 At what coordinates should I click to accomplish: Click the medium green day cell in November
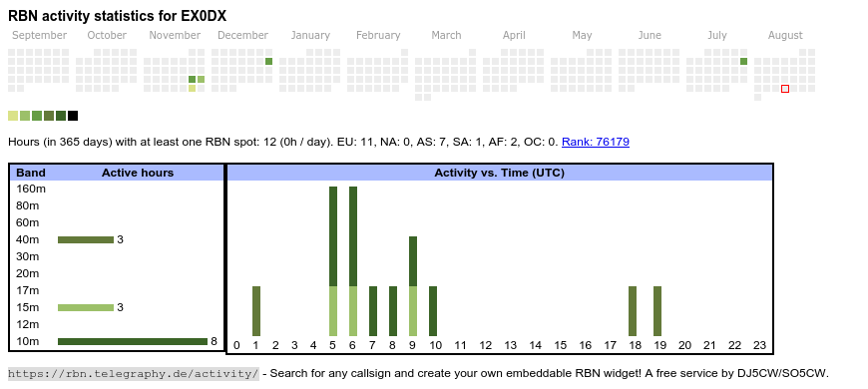(x=193, y=79)
